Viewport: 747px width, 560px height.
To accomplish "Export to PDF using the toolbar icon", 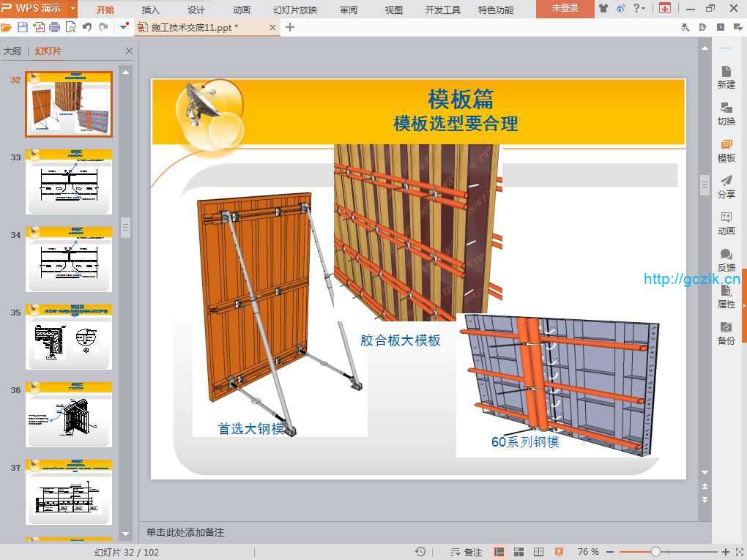I will (39, 27).
